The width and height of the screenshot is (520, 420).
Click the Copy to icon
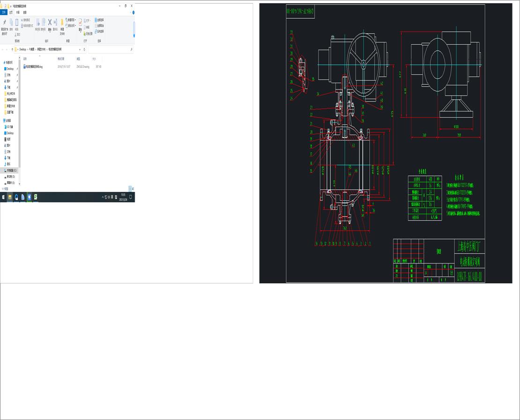coord(44,22)
